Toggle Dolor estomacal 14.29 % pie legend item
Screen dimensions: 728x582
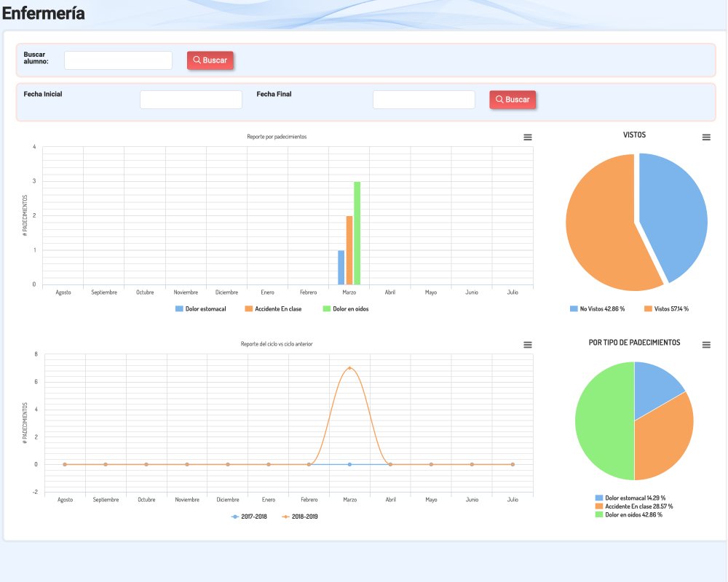pos(630,498)
